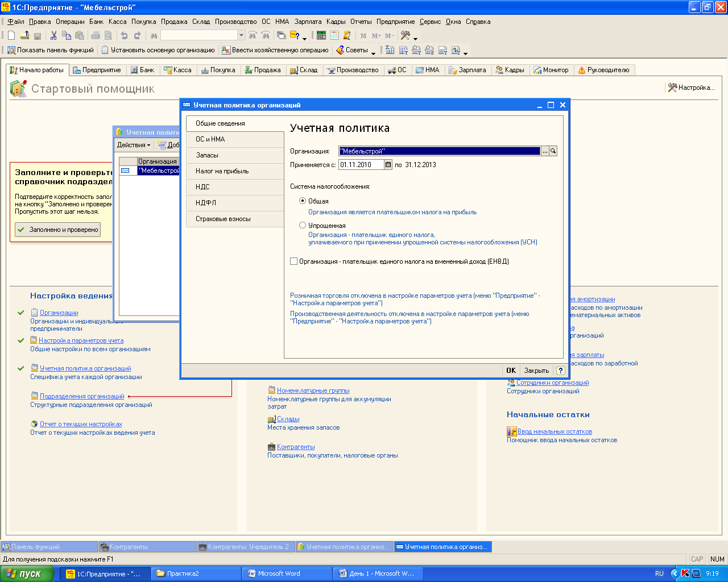Click the 1C Help icon with question mark
728x582 pixels.
(295, 35)
